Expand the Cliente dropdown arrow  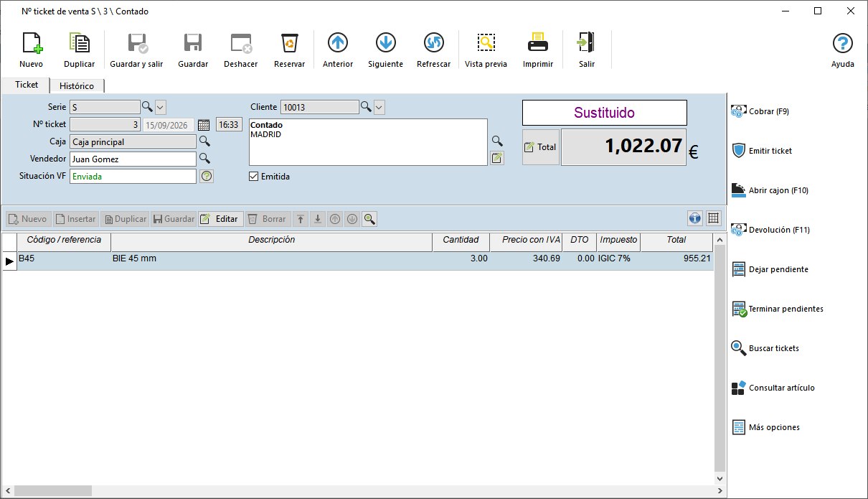click(x=379, y=107)
